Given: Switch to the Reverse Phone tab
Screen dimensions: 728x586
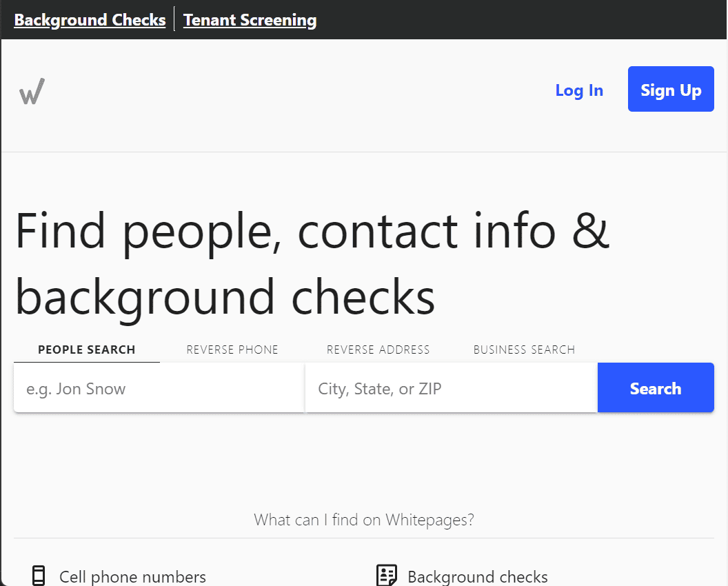Looking at the screenshot, I should coord(232,350).
